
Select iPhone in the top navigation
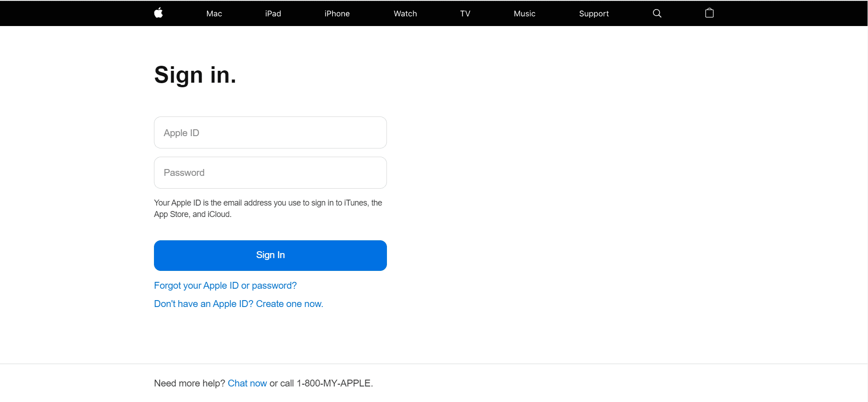(x=337, y=14)
